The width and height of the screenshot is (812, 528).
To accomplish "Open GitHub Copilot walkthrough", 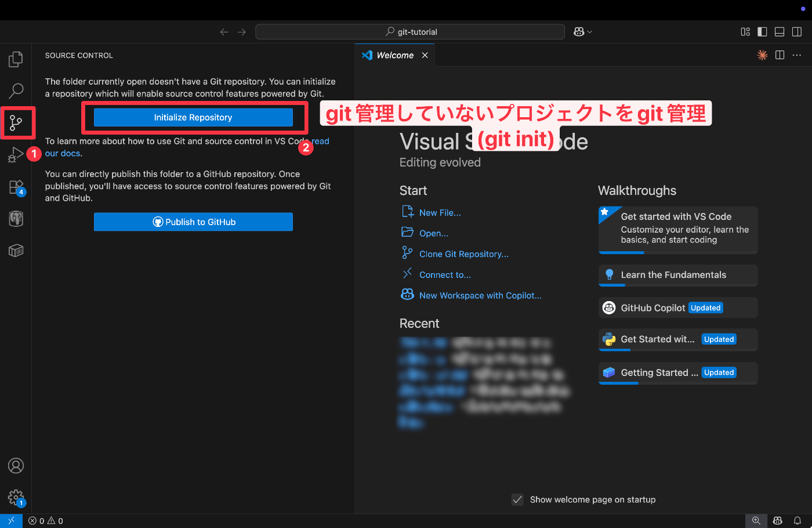I will coord(678,308).
